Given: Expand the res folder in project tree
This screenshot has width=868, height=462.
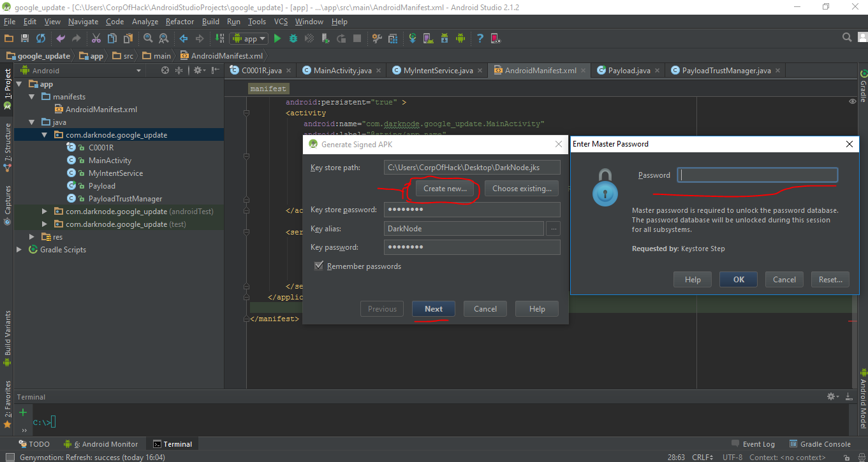Looking at the screenshot, I should (32, 237).
